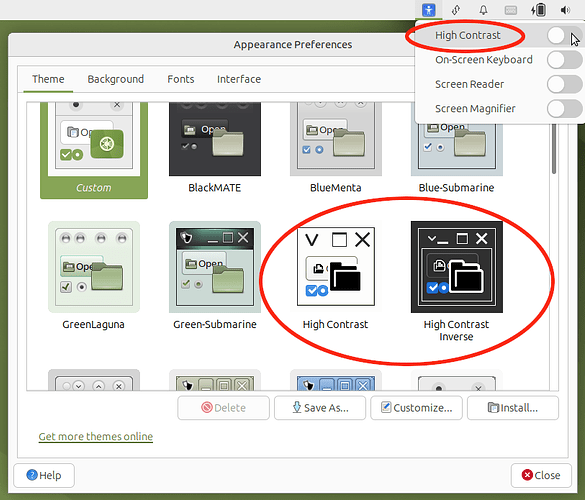This screenshot has width=585, height=500.
Task: Open the accessibility icon in top panel
Action: pyautogui.click(x=429, y=10)
